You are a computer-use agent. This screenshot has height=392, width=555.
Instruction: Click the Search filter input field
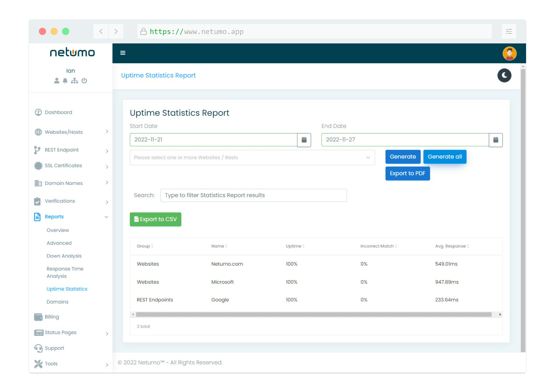tap(254, 195)
